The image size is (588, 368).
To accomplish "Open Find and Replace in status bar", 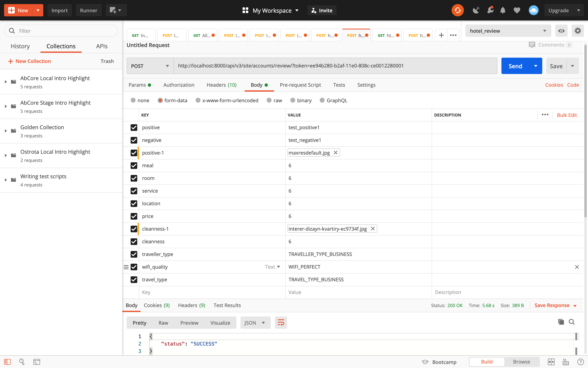I will 22,362.
